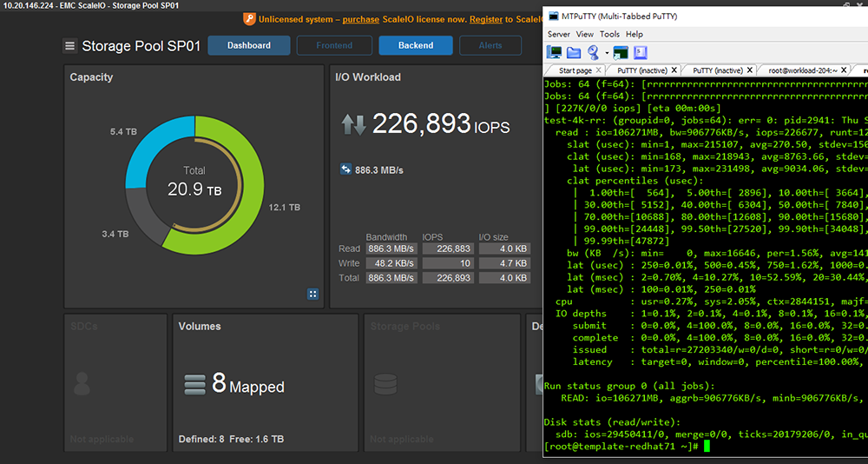This screenshot has width=868, height=464.
Task: Follow the purchase link in the license banner
Action: 361,19
